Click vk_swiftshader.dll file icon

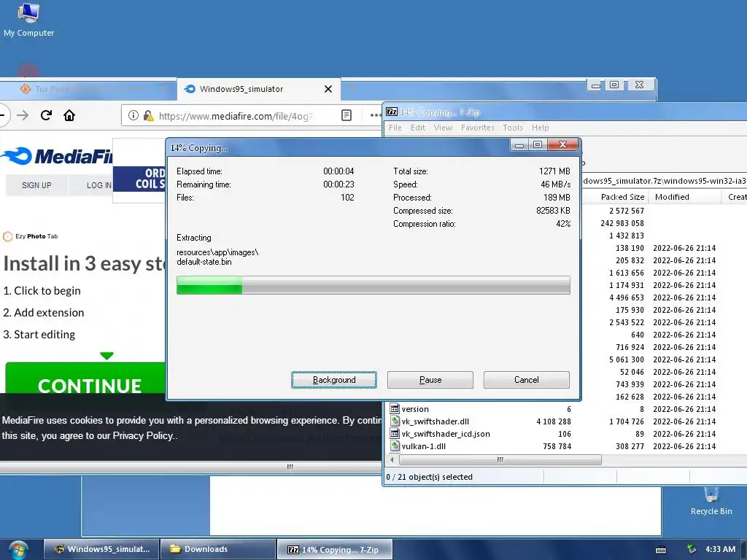coord(395,421)
